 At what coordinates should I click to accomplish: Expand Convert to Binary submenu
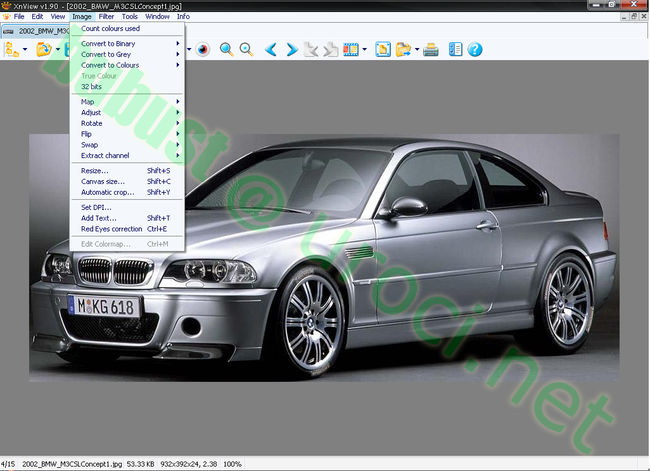[x=127, y=44]
